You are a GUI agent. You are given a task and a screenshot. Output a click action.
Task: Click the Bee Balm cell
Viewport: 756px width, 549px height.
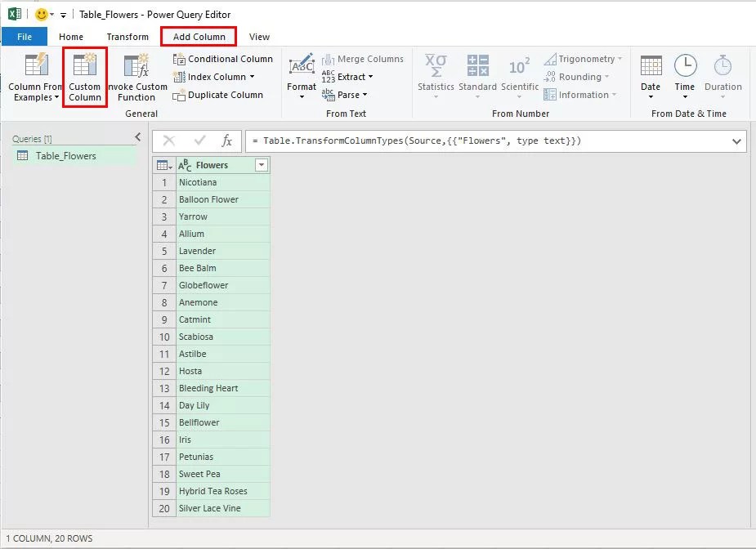click(x=223, y=269)
